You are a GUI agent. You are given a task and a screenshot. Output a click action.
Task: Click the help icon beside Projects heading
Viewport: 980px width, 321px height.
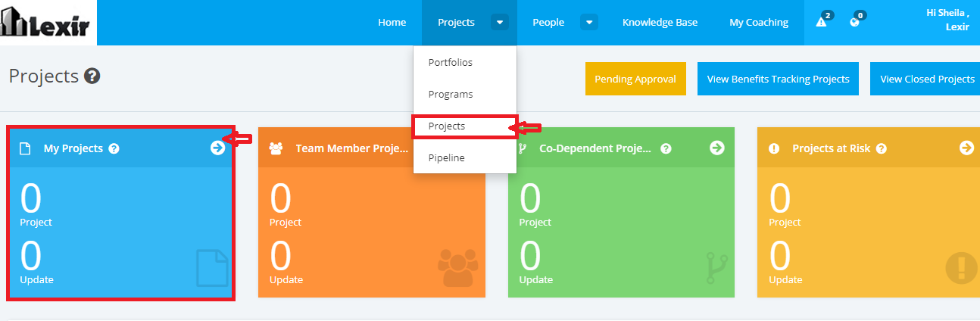[92, 76]
